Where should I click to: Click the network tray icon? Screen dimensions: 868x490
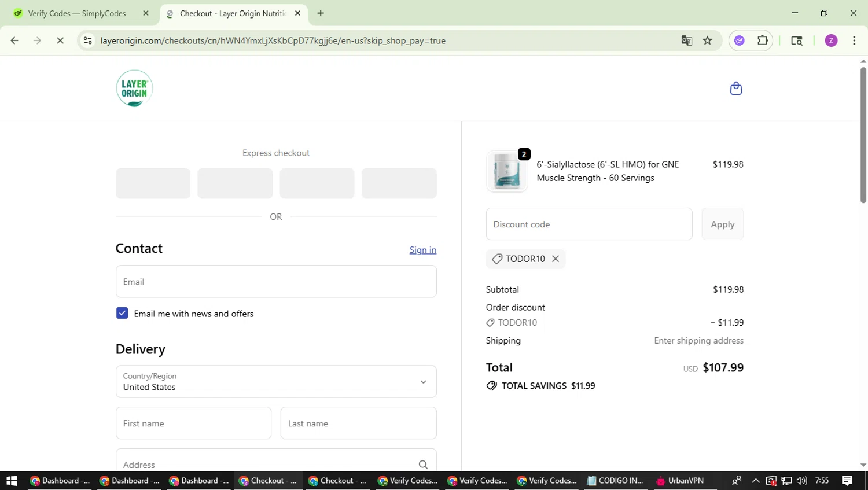(786, 481)
